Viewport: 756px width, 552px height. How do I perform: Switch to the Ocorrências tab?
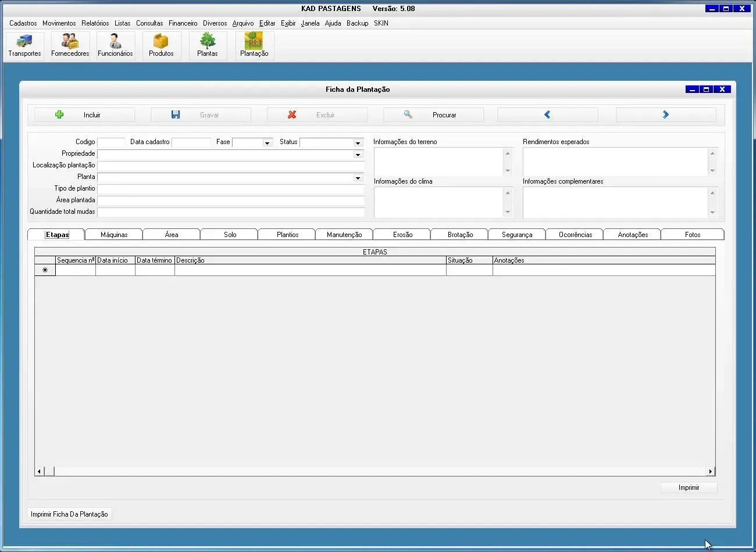click(575, 235)
